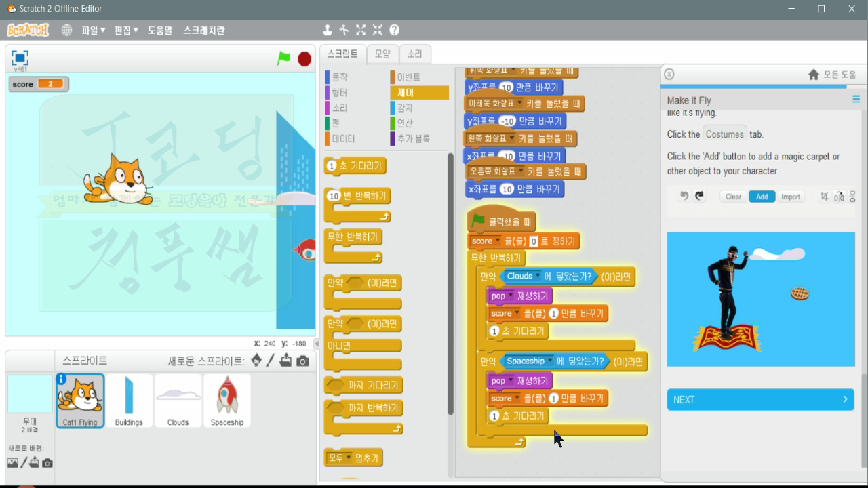Viewport: 868px width, 488px height.
Task: Click the NEXT link in the Make It Fly tutorial
Action: point(761,399)
